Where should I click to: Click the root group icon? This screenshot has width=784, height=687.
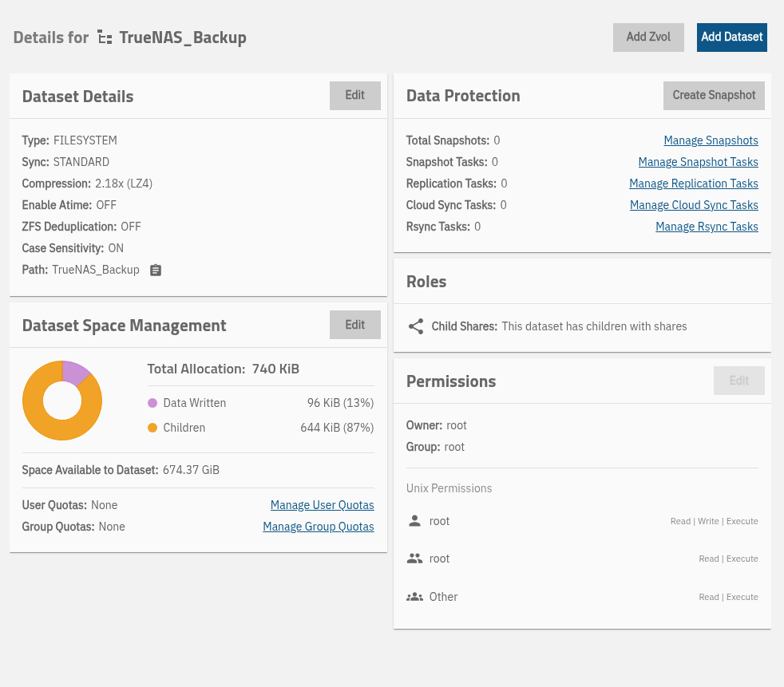414,559
